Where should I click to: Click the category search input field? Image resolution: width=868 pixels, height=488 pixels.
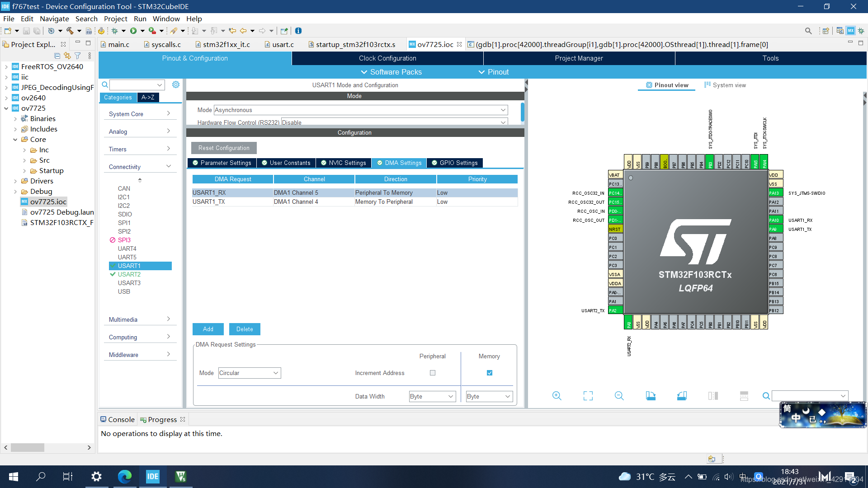[137, 84]
